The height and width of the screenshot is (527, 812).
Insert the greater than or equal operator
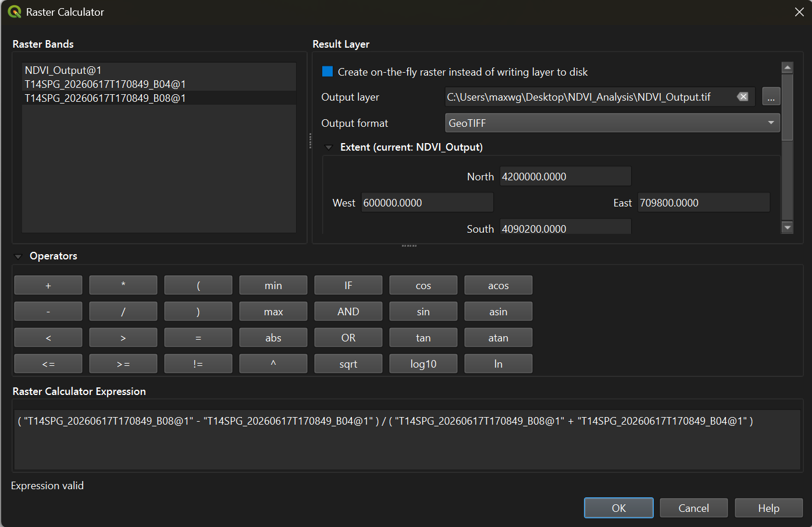click(x=123, y=364)
